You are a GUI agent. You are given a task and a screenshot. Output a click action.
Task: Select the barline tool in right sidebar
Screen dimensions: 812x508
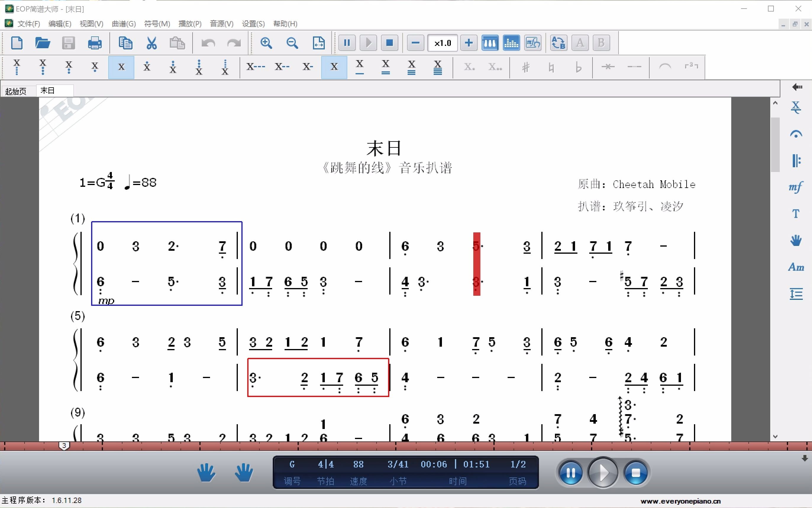796,160
